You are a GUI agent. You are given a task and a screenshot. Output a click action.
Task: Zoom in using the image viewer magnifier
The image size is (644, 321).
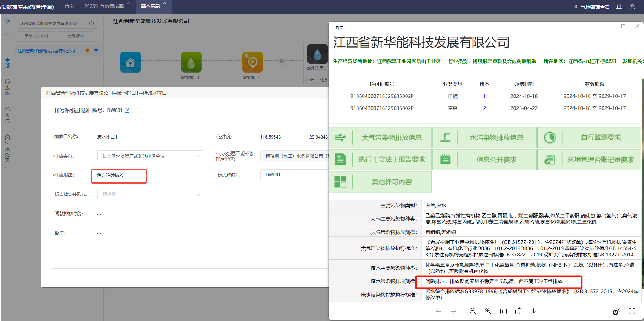[488, 311]
